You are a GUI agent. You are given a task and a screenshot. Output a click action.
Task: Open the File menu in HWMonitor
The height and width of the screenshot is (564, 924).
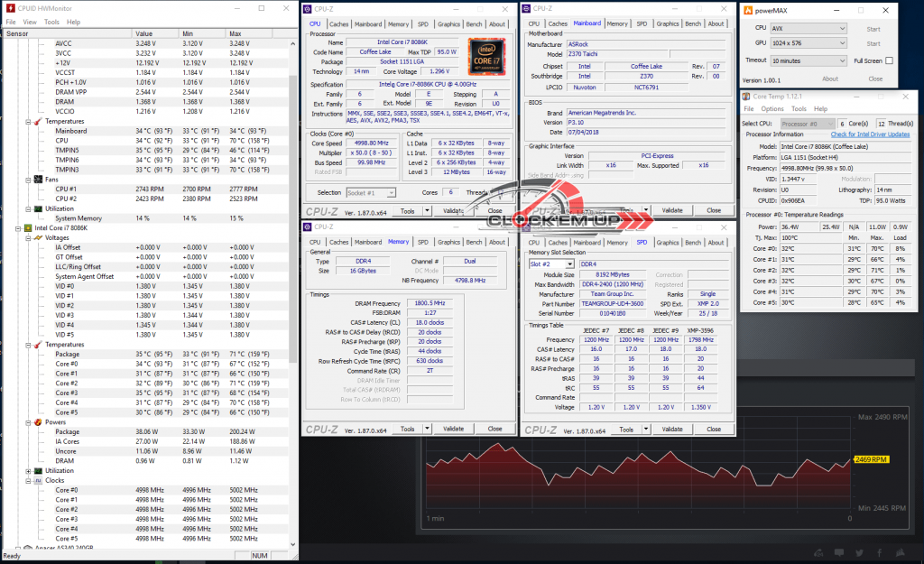coord(11,22)
